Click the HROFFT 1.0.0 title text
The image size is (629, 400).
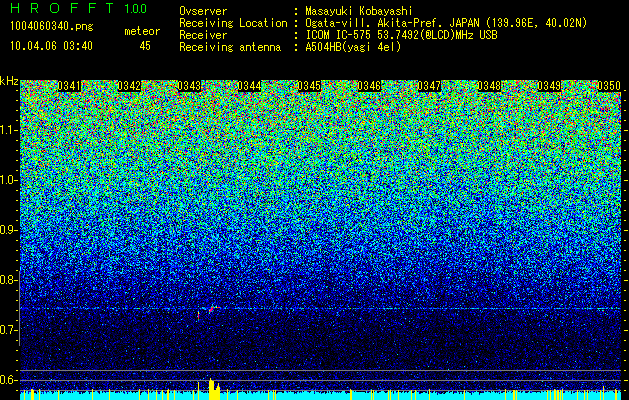[78, 8]
